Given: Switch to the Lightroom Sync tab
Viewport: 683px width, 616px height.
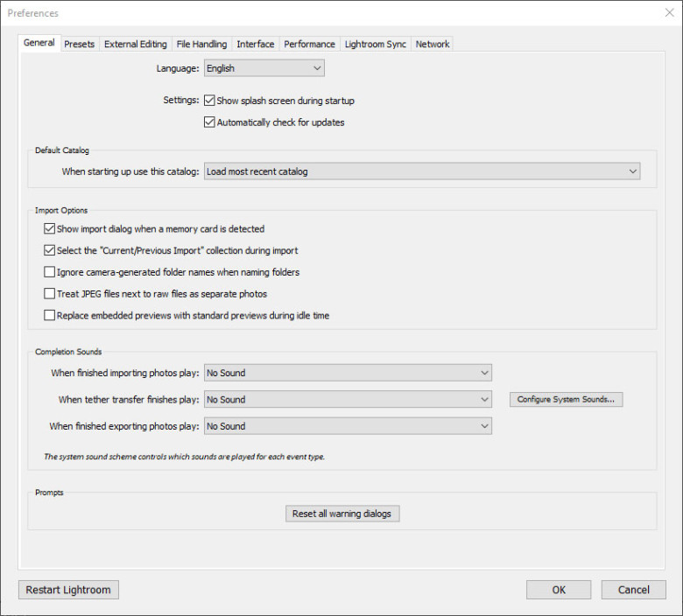Looking at the screenshot, I should coord(376,44).
